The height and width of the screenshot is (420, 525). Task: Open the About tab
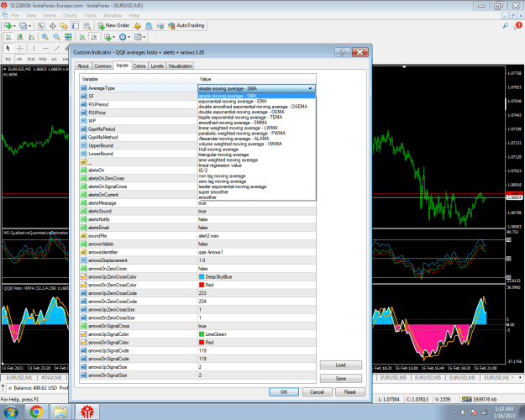(83, 66)
